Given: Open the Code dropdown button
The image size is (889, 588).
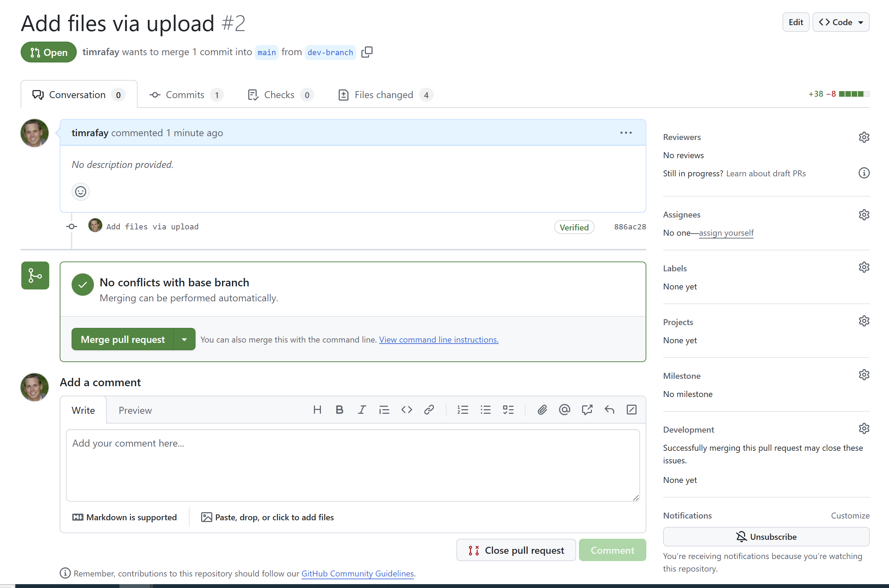Looking at the screenshot, I should pos(840,22).
